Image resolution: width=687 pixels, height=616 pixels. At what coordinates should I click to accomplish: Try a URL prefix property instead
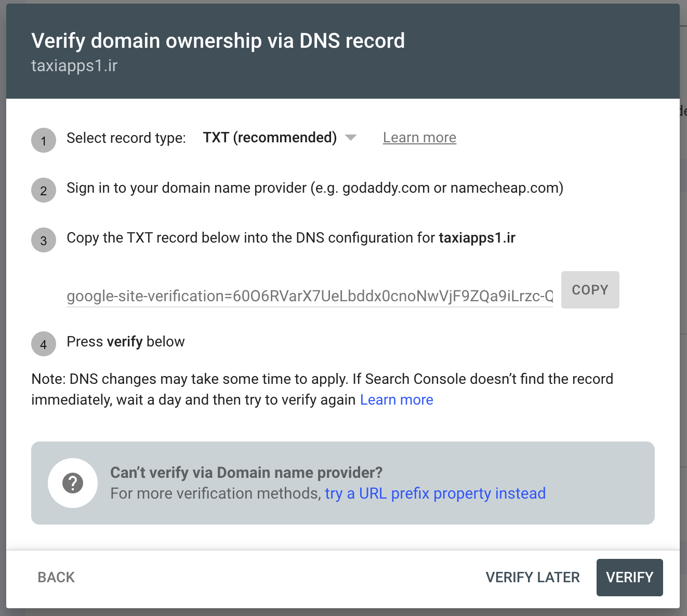[x=435, y=493]
